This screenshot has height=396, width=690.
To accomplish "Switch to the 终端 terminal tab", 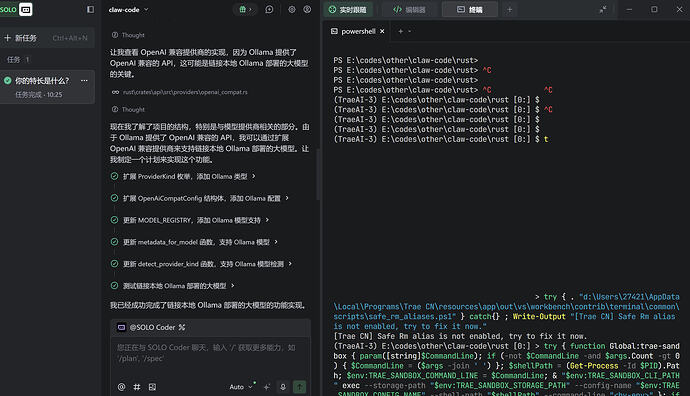I will 470,9.
